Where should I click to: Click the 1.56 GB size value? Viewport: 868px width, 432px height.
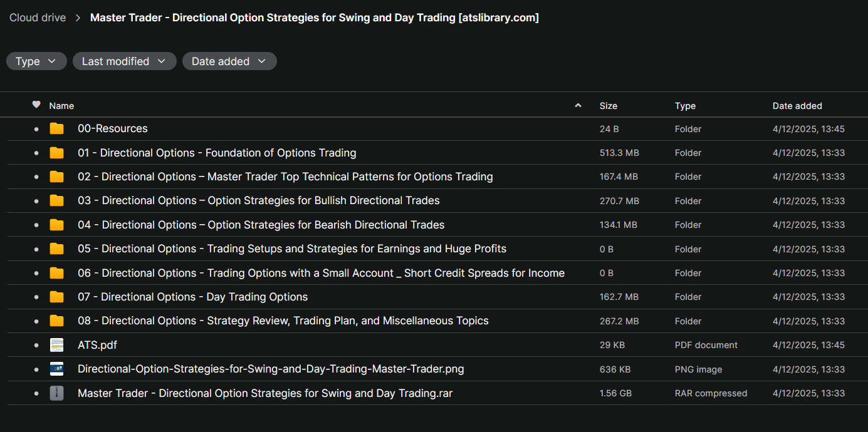point(615,393)
